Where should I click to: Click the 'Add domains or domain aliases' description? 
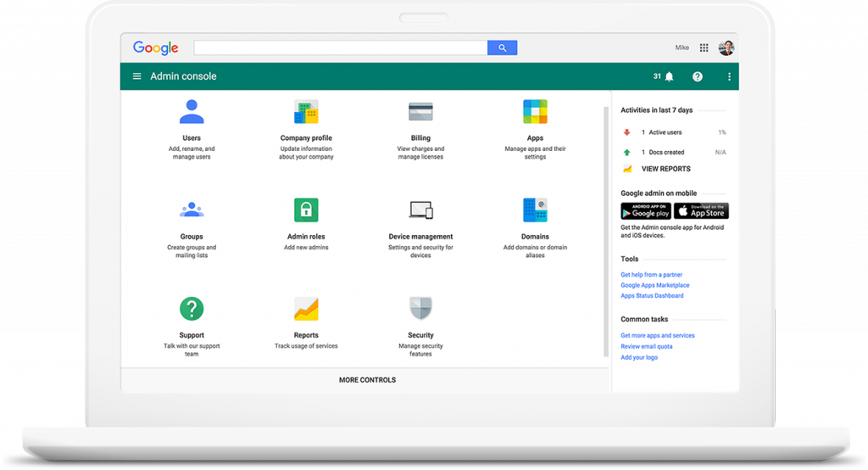[x=535, y=252]
